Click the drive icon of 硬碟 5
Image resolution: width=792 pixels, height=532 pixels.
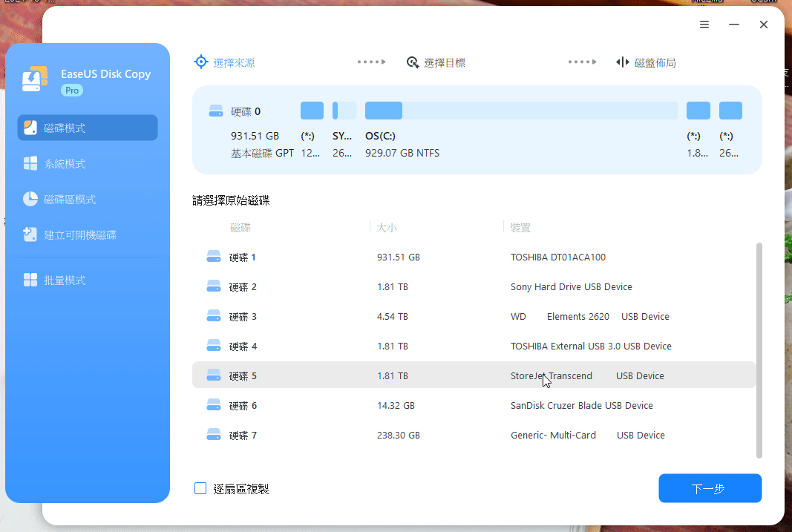pyautogui.click(x=214, y=375)
